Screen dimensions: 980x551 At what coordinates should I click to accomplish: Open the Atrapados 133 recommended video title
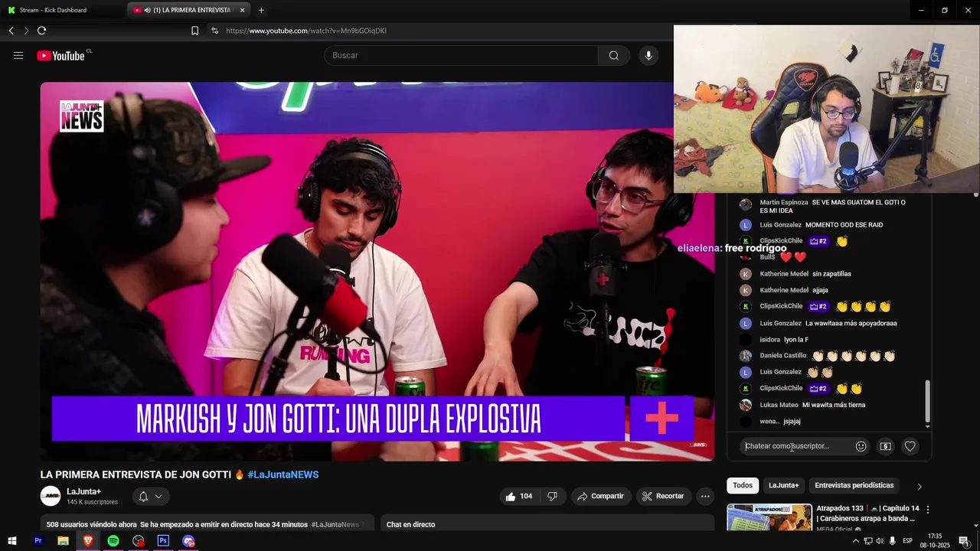pyautogui.click(x=867, y=514)
